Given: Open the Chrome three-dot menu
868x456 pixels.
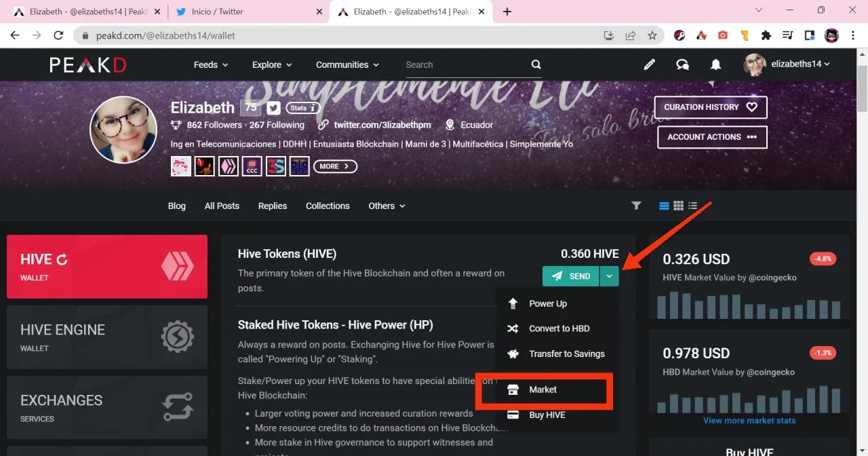Looking at the screenshot, I should (x=853, y=35).
